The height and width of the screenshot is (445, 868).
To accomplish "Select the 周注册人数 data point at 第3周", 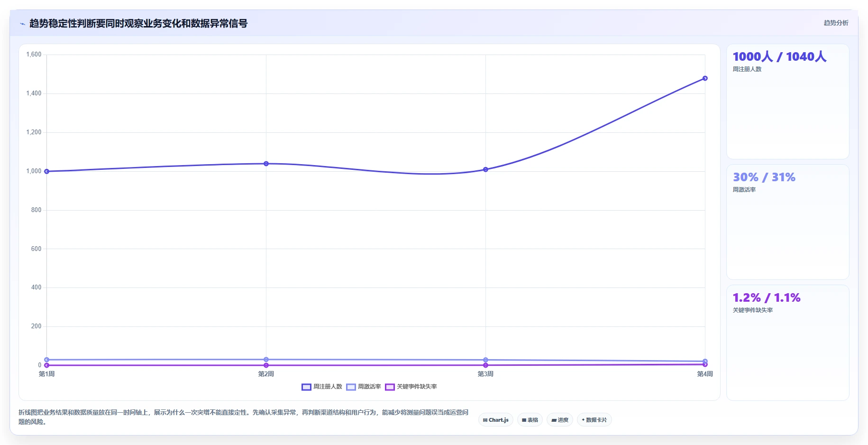I will (485, 169).
